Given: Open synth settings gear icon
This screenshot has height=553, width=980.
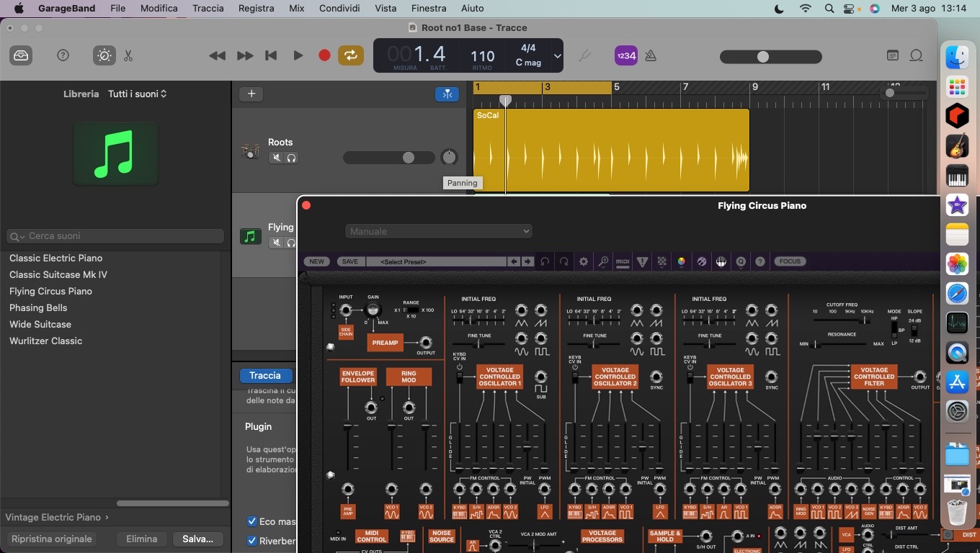Looking at the screenshot, I should pyautogui.click(x=584, y=261).
